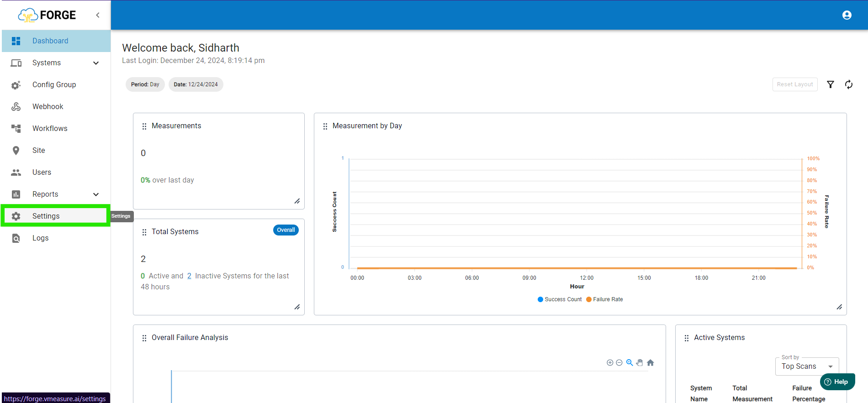Click the Help button
This screenshot has height=403, width=868.
point(837,382)
